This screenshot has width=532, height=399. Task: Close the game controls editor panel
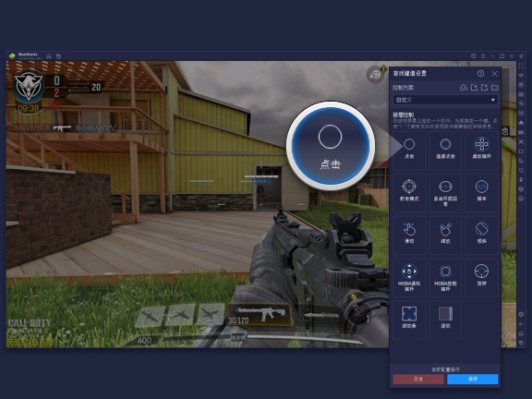[x=495, y=73]
